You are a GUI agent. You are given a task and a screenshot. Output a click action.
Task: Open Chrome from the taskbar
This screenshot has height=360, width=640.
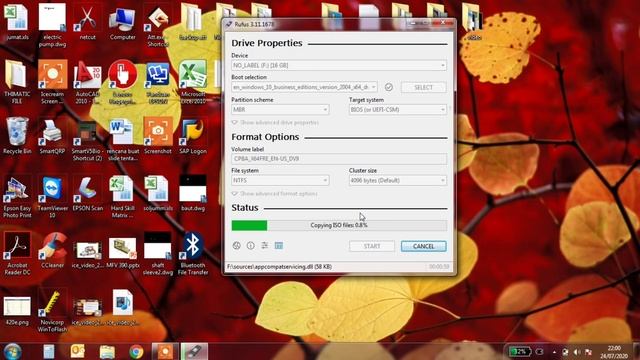click(136, 351)
